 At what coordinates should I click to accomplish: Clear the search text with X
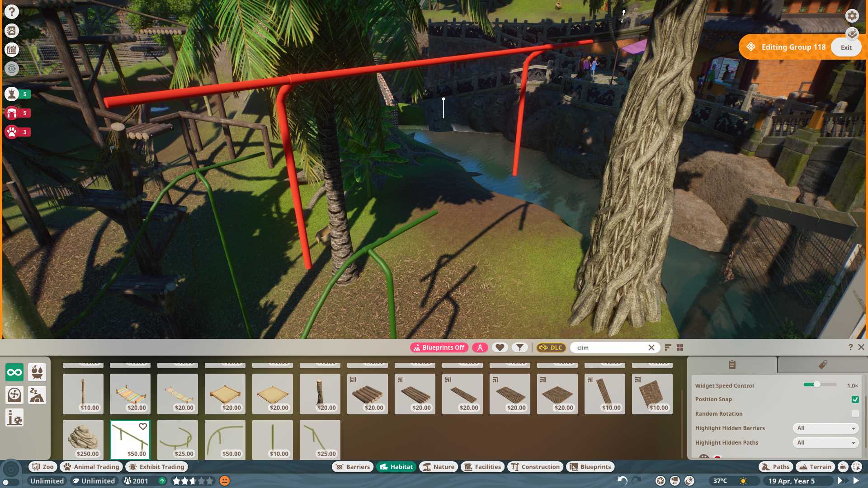(651, 347)
